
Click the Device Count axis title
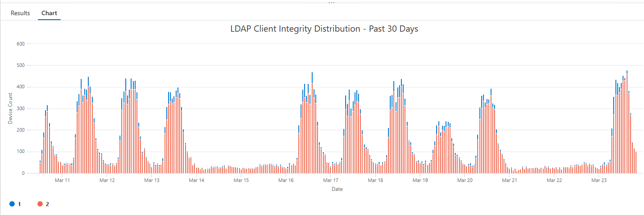pos(10,108)
